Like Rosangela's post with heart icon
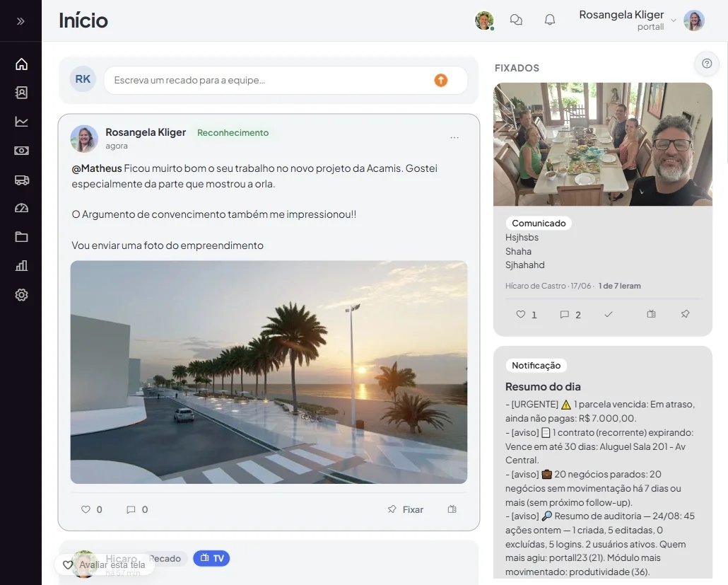This screenshot has height=585, width=728. point(86,509)
